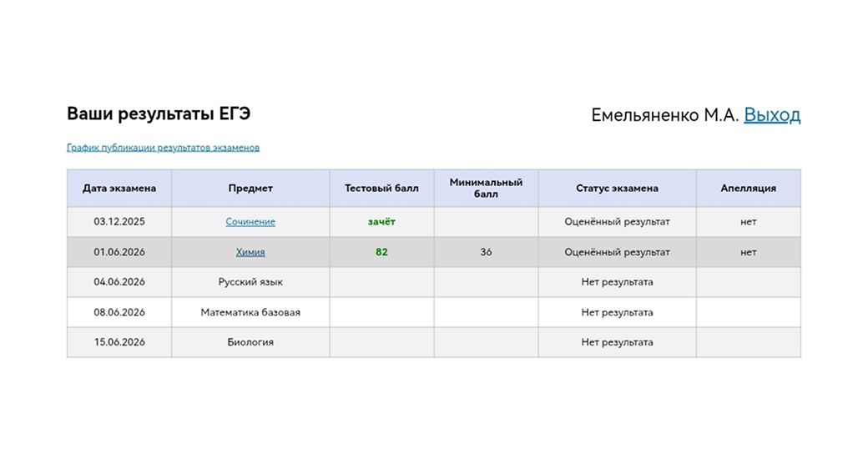Image resolution: width=868 pixels, height=469 pixels.
Task: Click the 15.06.2026 exam date cell
Action: 119,342
